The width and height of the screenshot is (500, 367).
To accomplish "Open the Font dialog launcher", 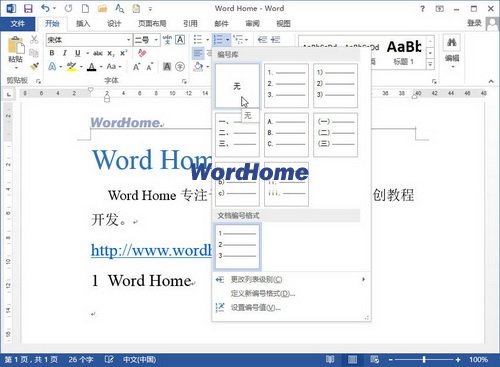I will 184,81.
